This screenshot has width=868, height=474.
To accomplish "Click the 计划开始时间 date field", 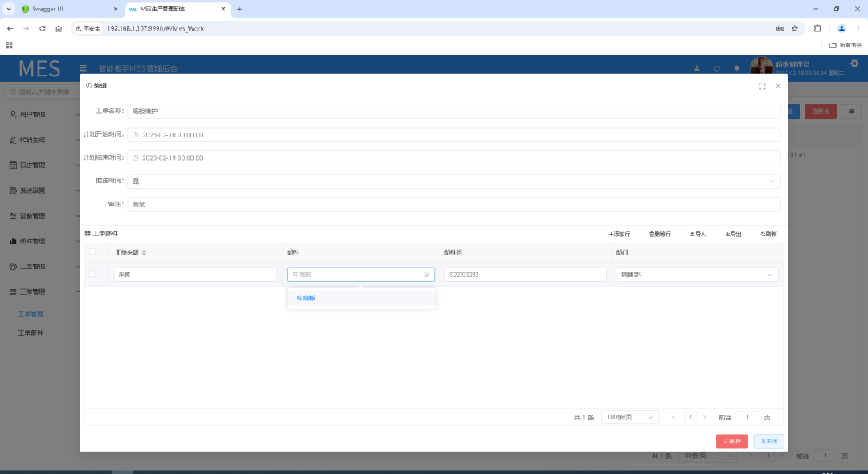I will click(x=453, y=135).
